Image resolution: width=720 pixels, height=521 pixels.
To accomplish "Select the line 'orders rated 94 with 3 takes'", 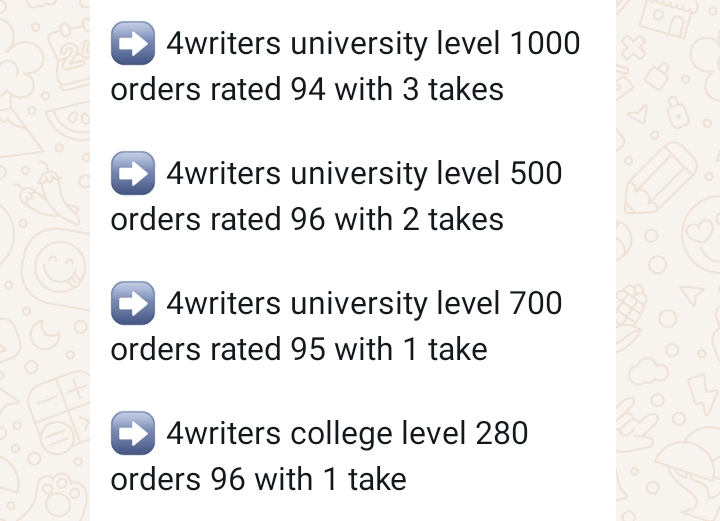I will [x=307, y=89].
